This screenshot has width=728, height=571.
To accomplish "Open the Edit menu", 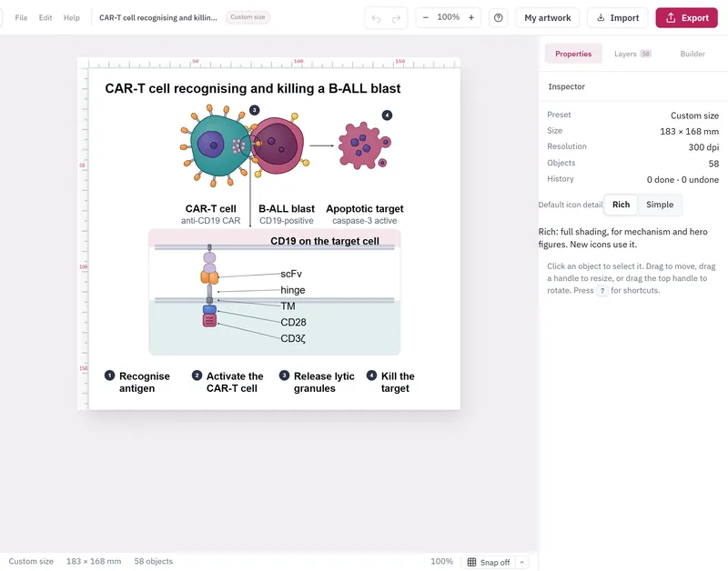I will 45,17.
